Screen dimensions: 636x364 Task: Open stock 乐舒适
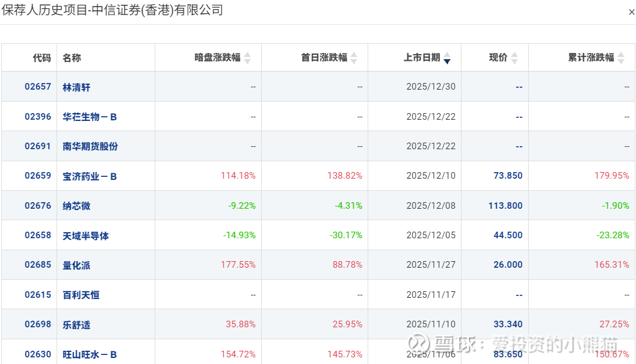click(76, 325)
